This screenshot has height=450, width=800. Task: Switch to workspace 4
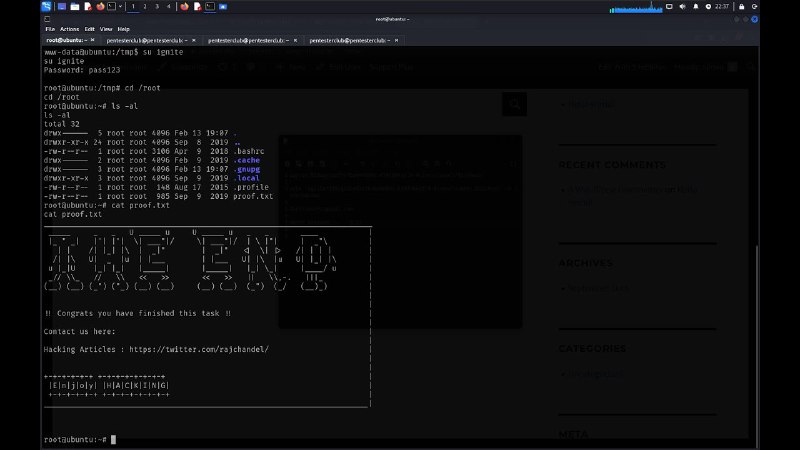168,7
